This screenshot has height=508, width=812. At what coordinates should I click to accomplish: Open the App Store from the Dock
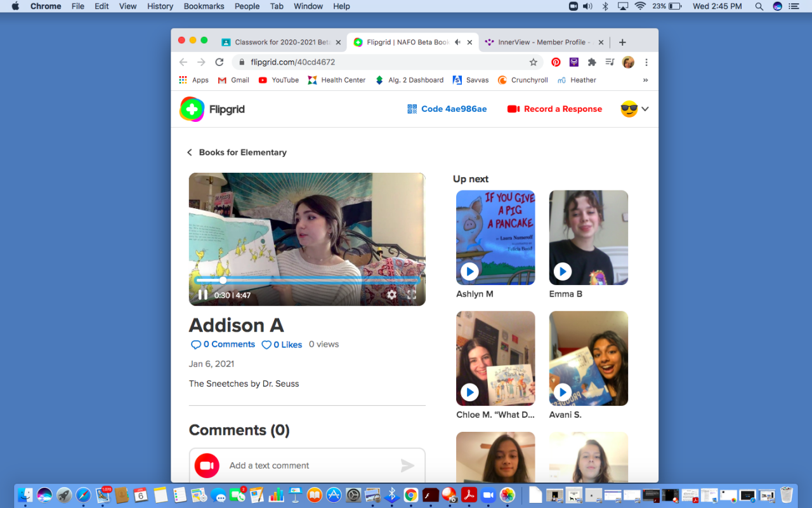pyautogui.click(x=334, y=495)
